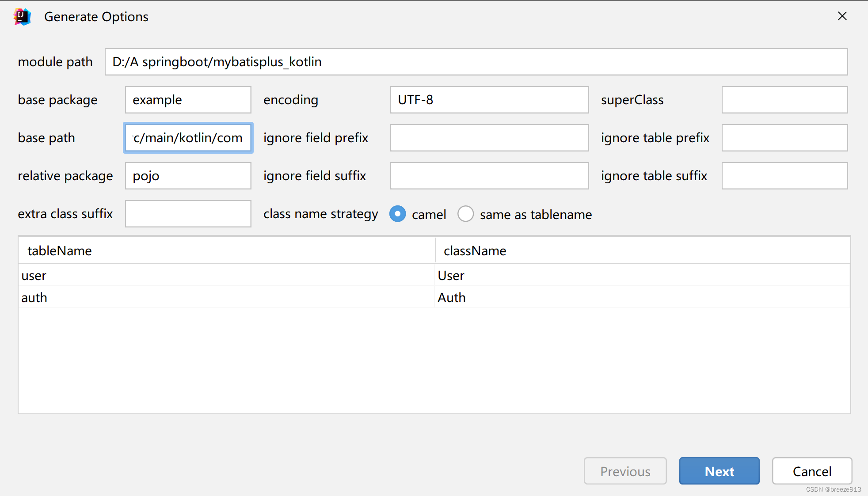Click the ignore field prefix input
Image resolution: width=868 pixels, height=496 pixels.
point(489,138)
